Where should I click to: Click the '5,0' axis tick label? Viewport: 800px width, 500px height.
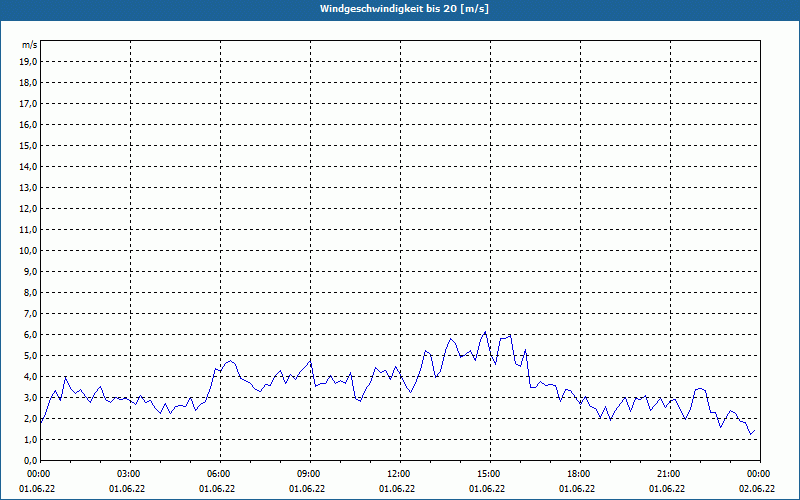30,355
